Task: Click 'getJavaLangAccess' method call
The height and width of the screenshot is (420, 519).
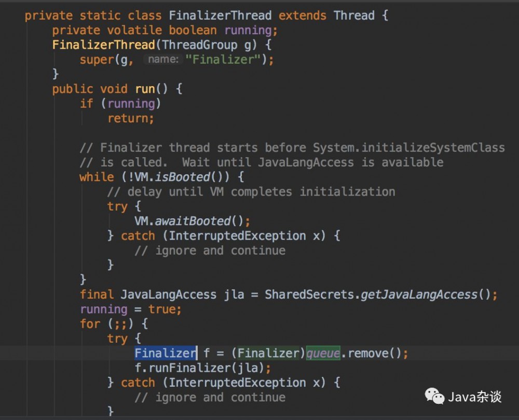Action: point(419,295)
